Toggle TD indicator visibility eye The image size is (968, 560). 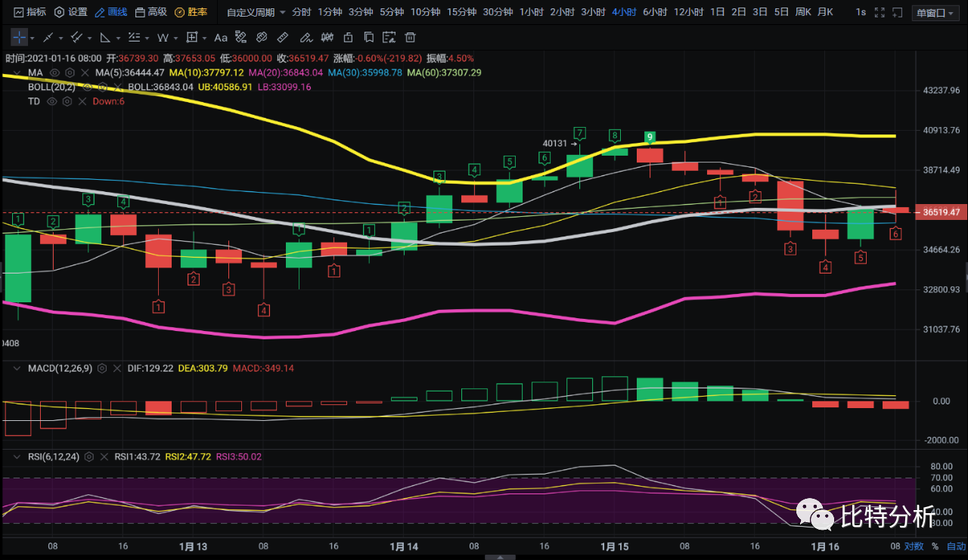[52, 101]
